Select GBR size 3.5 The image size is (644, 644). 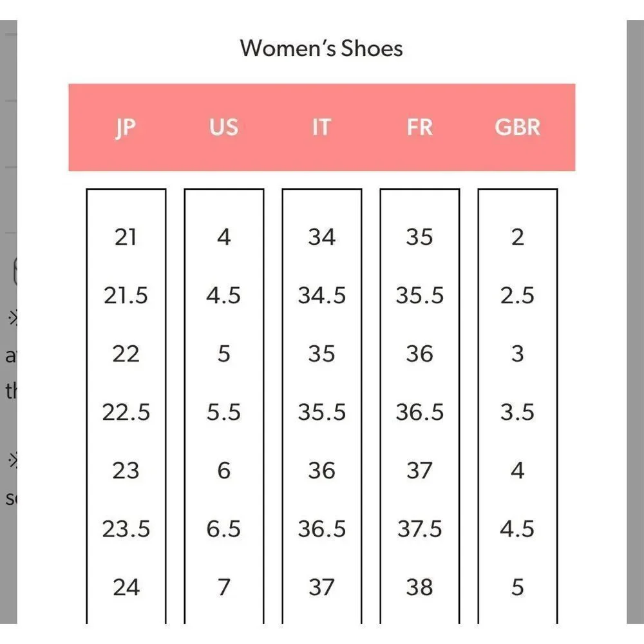518,412
